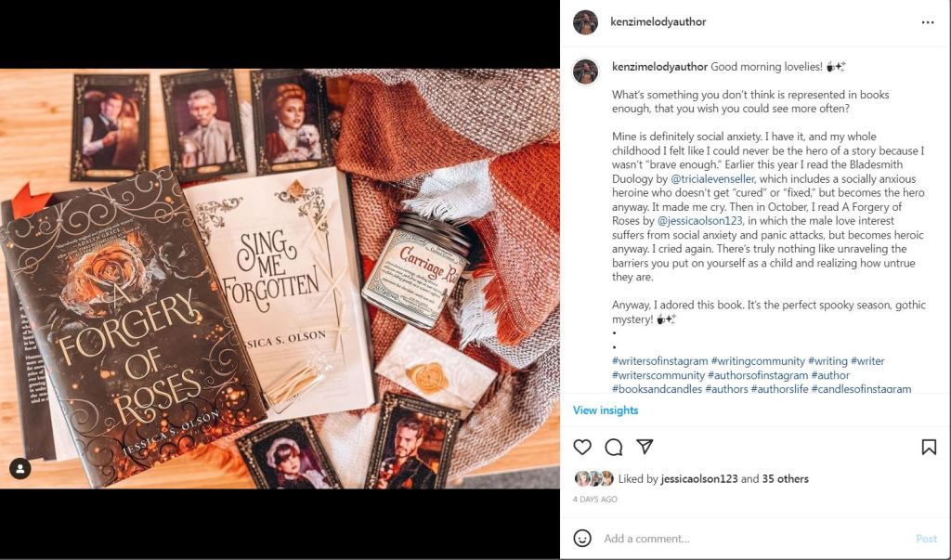Save post with the bookmark icon
The width and height of the screenshot is (951, 560).
click(929, 447)
